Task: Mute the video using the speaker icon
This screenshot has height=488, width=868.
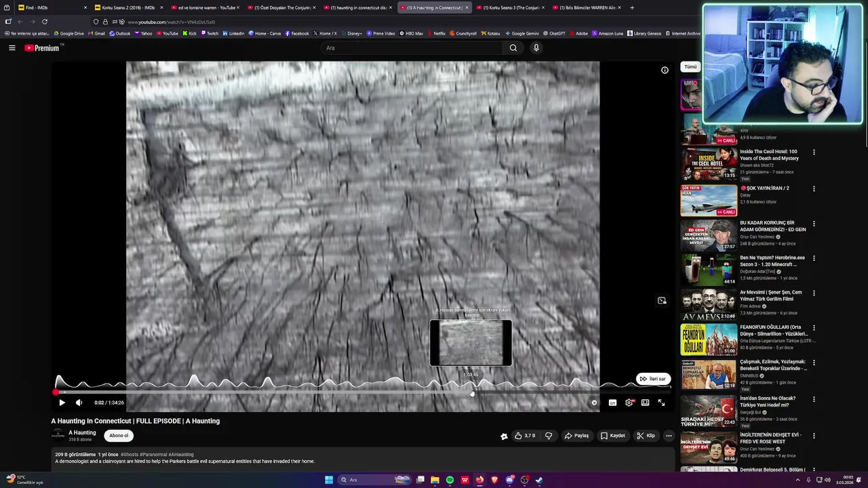Action: (x=79, y=403)
